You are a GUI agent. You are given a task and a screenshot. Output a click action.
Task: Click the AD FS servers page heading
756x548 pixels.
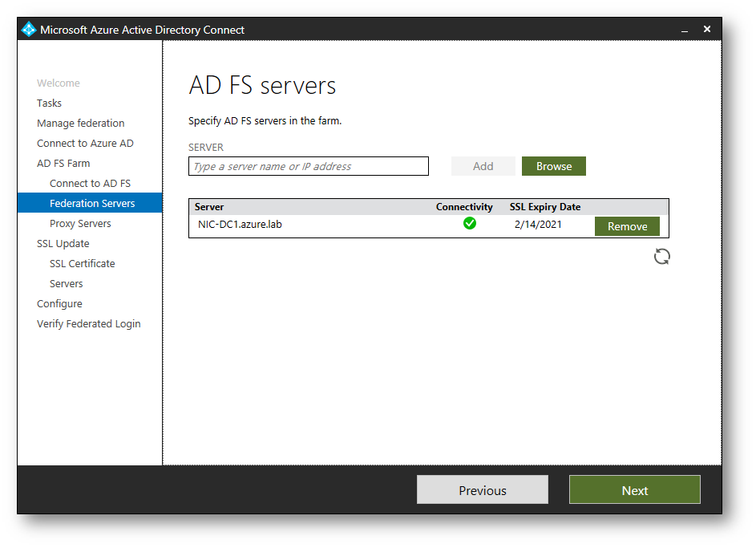coord(262,85)
